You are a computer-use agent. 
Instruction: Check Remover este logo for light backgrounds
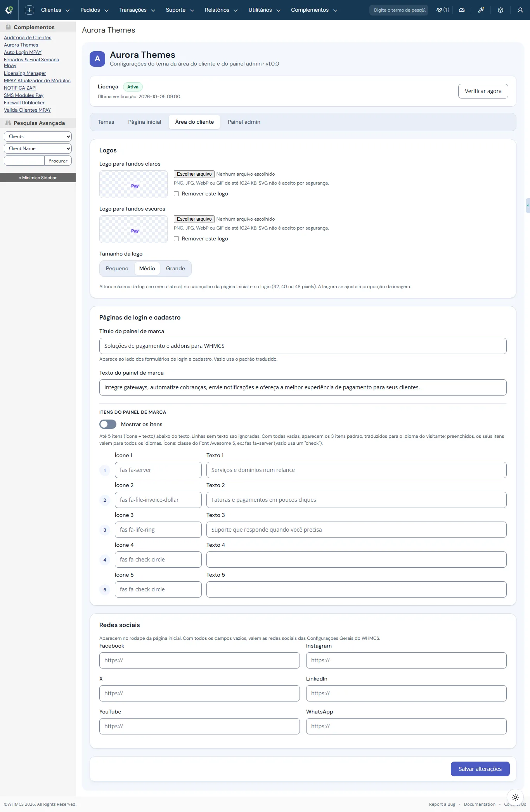tap(177, 194)
